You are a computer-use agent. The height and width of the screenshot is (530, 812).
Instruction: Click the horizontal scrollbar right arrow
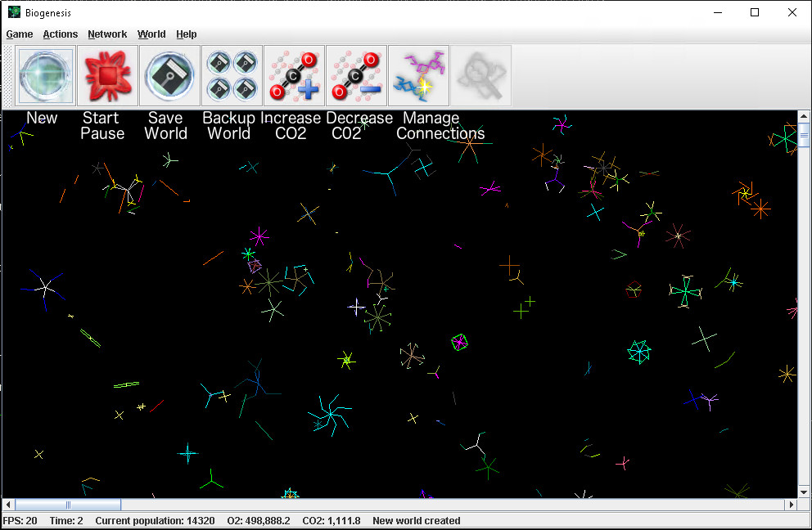[x=791, y=505]
